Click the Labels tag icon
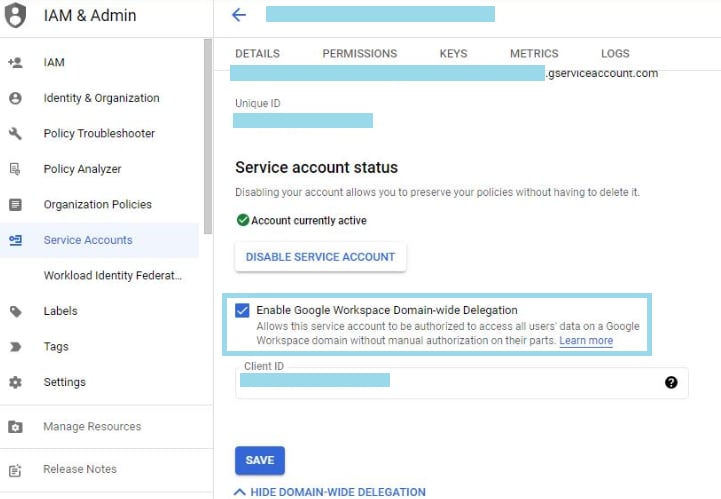This screenshot has height=499, width=721. (15, 311)
